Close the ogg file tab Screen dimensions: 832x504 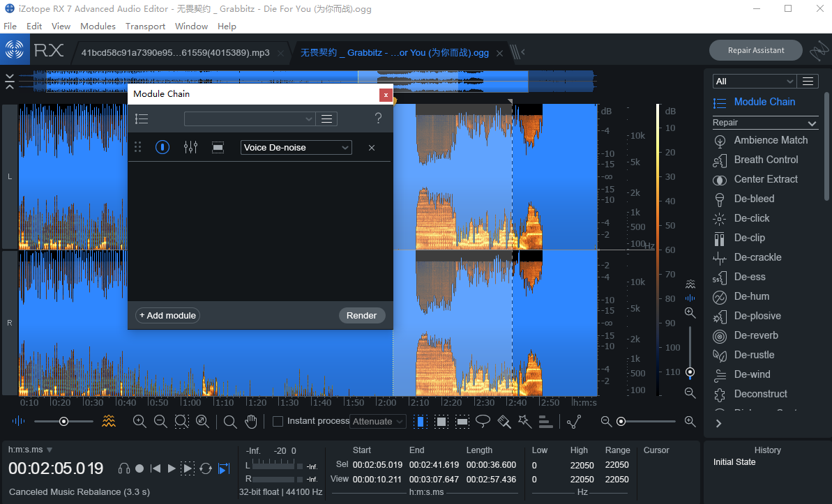pos(499,53)
